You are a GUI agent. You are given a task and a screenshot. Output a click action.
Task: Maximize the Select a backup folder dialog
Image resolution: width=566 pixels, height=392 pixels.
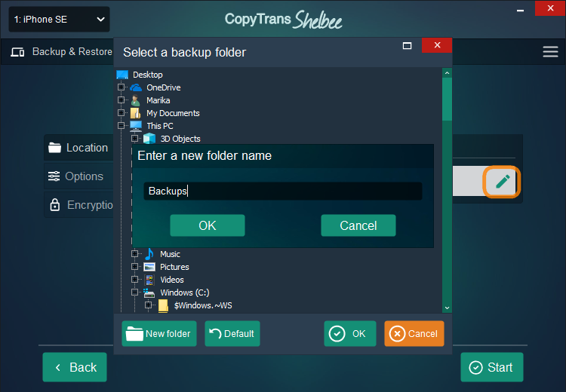(x=408, y=45)
